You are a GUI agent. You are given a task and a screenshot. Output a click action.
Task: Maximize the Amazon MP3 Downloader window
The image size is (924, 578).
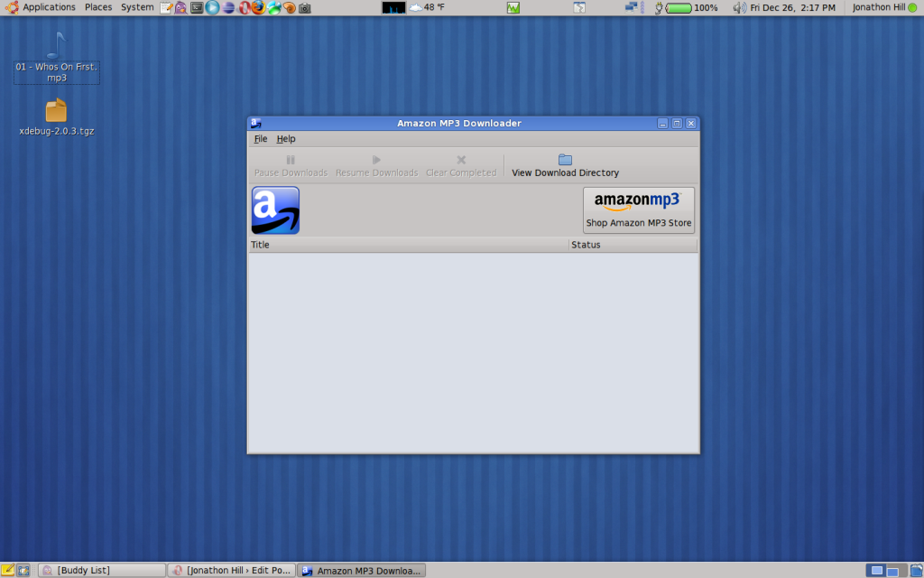tap(677, 123)
